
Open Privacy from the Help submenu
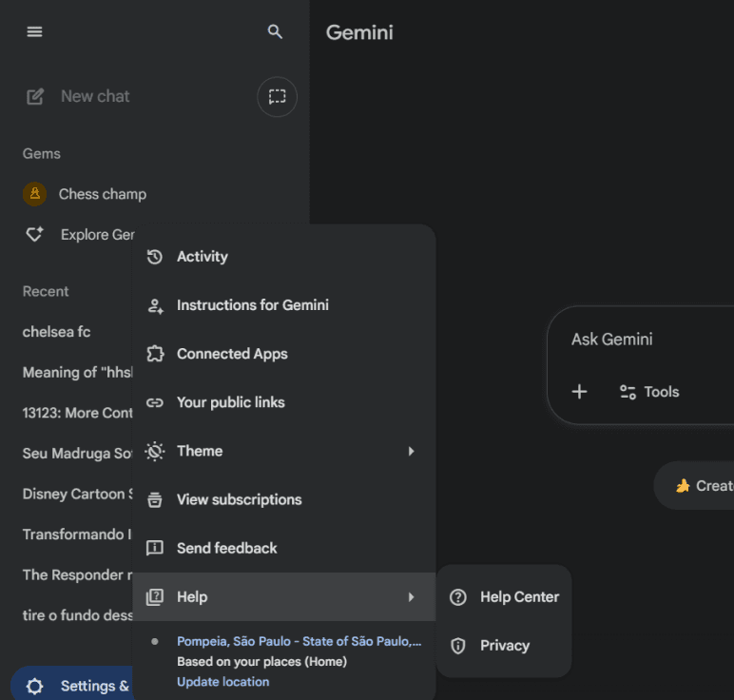click(x=504, y=646)
